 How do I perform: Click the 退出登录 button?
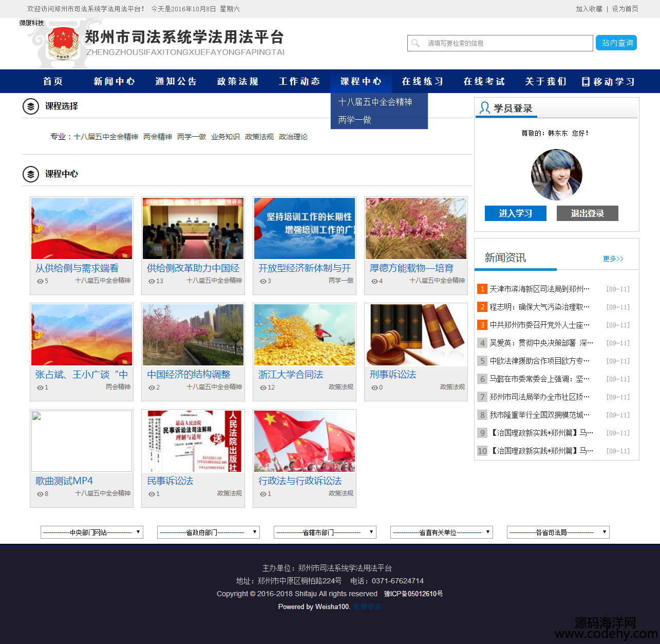coord(588,213)
